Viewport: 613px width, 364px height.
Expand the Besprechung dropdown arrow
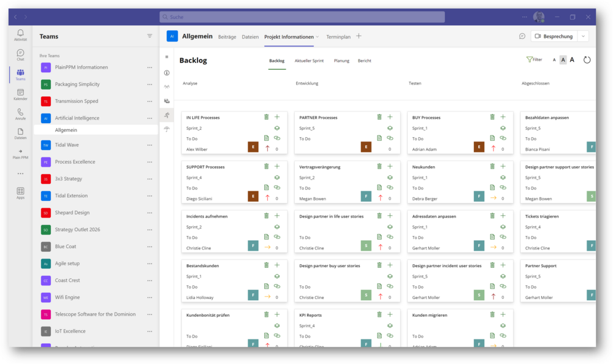click(583, 36)
